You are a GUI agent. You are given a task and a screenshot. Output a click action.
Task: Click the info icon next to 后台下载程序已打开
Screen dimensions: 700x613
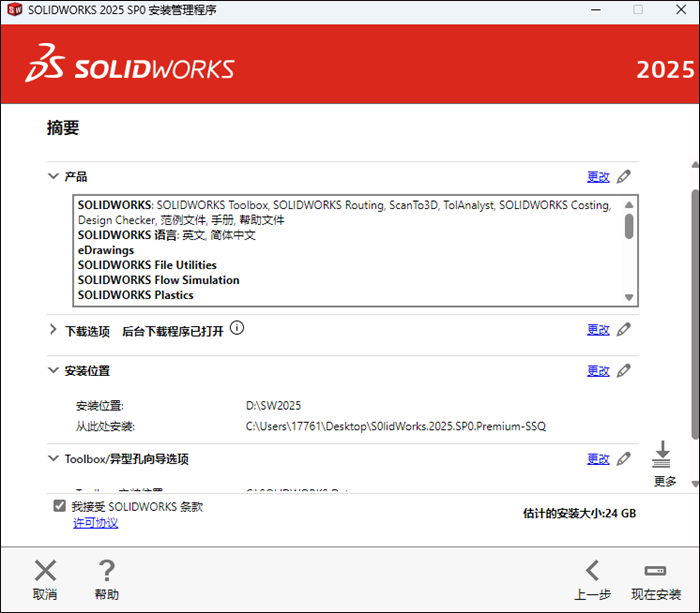tap(237, 328)
